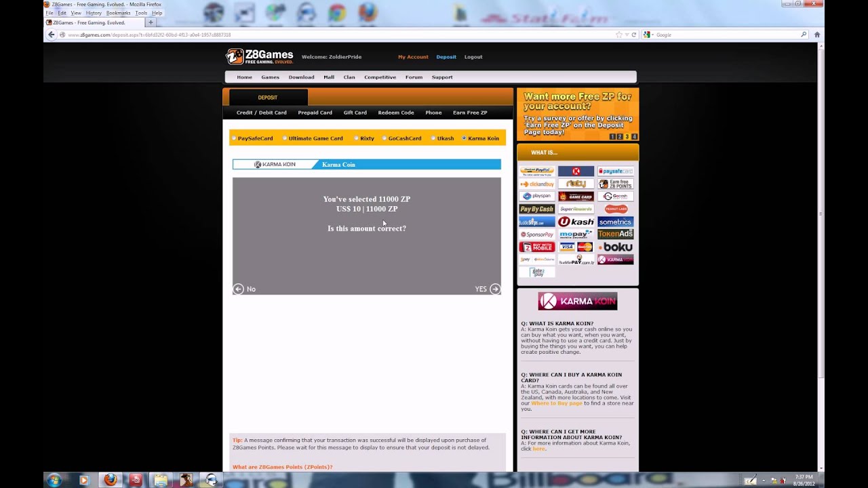Click the Peanut Labs logo
Image resolution: width=868 pixels, height=488 pixels.
pos(616,209)
